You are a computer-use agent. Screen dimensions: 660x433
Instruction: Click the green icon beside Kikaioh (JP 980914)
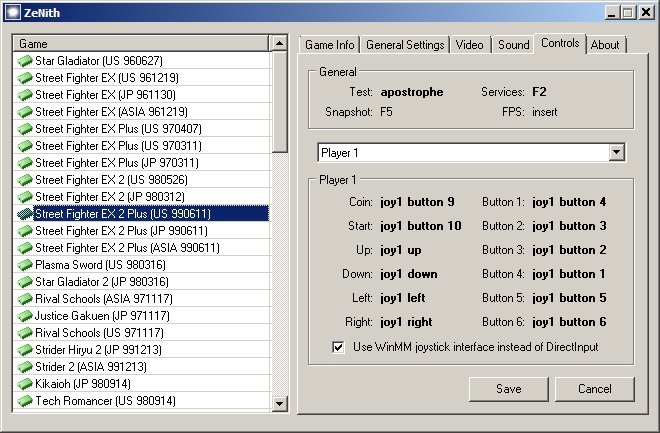click(25, 384)
